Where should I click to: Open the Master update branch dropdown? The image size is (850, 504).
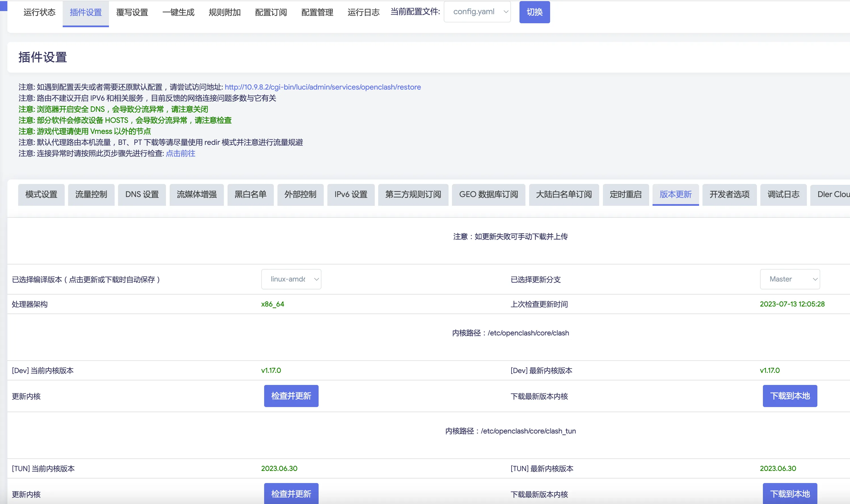pyautogui.click(x=790, y=279)
